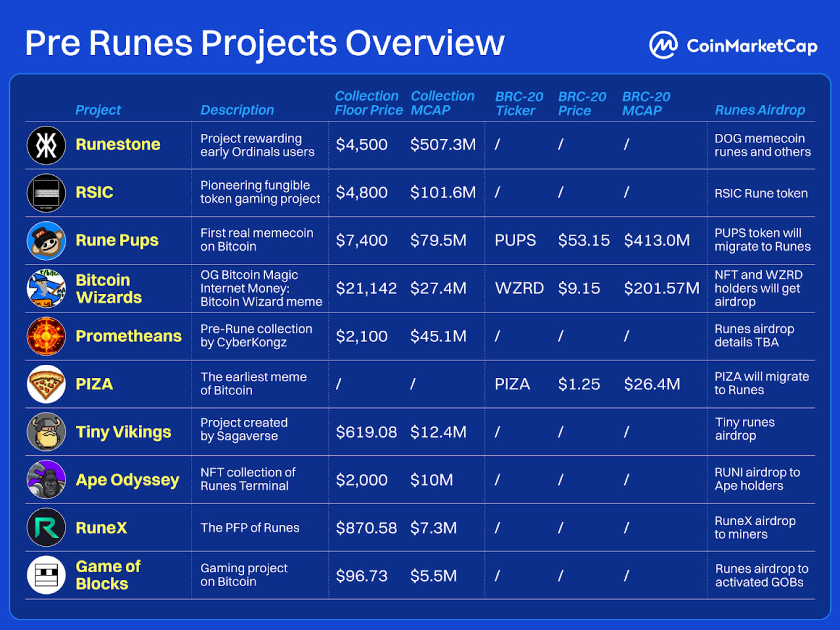
Task: Click Game of Blocks floor price $96.73
Action: (x=362, y=576)
